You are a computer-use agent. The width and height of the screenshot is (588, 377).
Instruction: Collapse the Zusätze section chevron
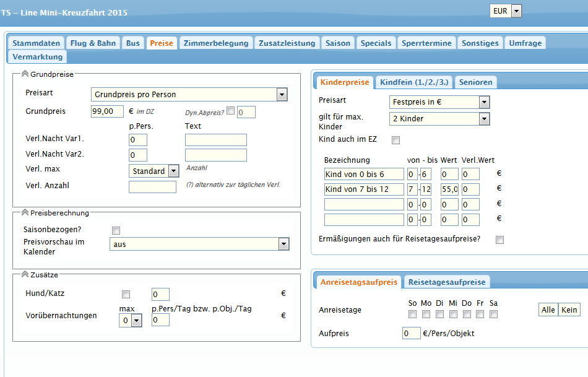coord(25,274)
